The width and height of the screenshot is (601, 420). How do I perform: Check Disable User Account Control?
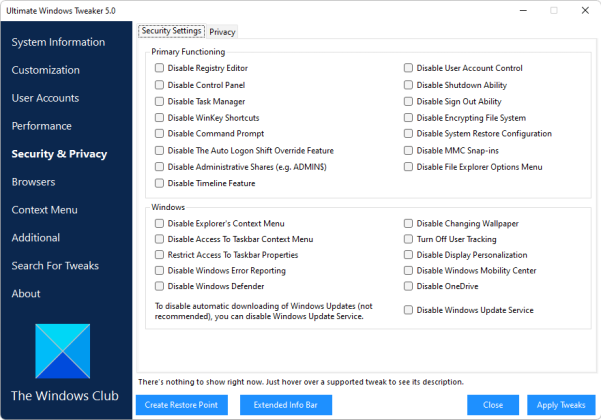pyautogui.click(x=408, y=68)
